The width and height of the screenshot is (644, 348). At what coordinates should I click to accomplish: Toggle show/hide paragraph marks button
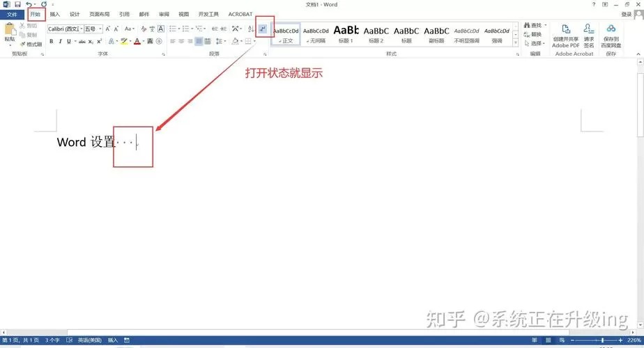coord(263,29)
